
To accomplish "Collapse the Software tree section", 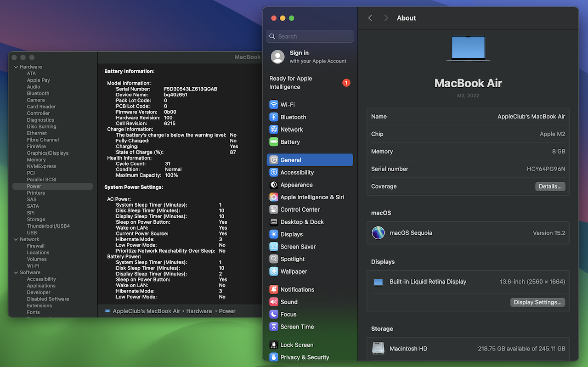I will pos(16,272).
